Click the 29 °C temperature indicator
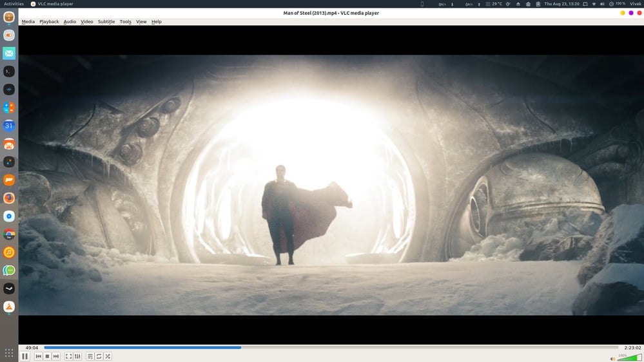The height and width of the screenshot is (362, 644). pyautogui.click(x=494, y=4)
